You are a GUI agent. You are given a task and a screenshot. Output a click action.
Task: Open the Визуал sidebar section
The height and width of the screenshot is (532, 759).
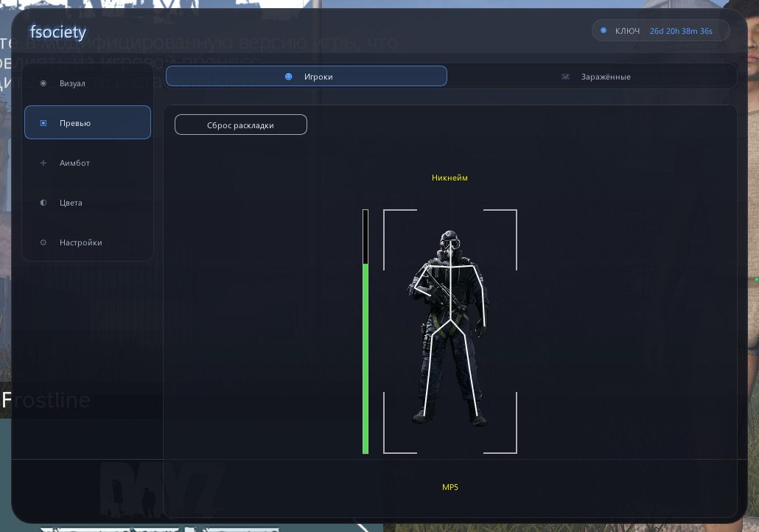pos(88,83)
